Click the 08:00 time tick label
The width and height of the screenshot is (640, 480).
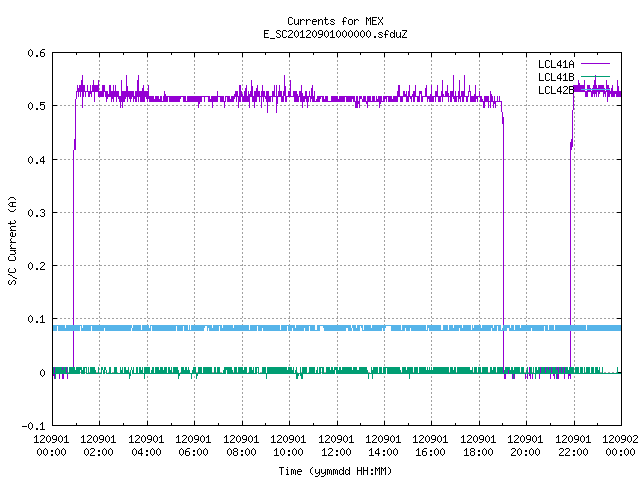(x=241, y=452)
